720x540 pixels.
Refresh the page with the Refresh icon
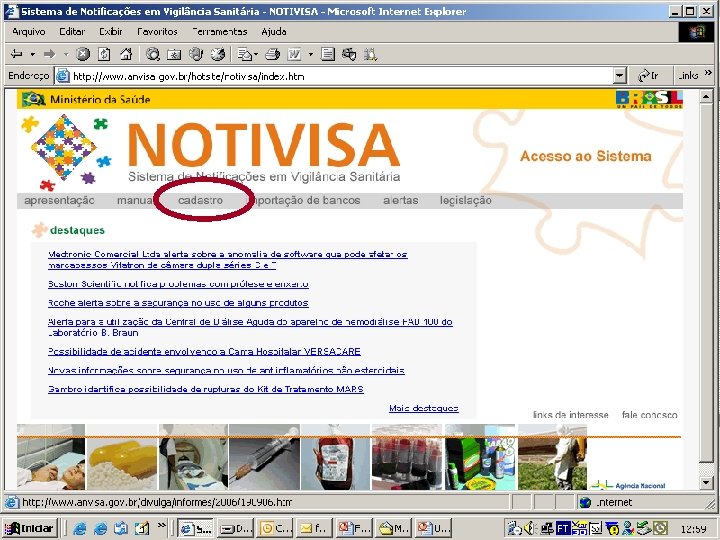104,54
